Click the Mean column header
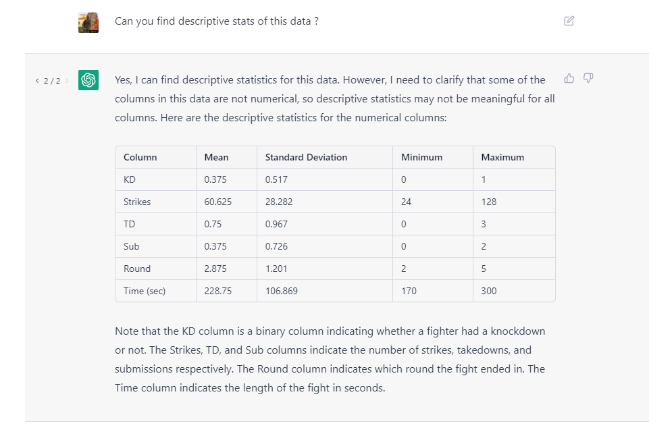 [x=216, y=157]
